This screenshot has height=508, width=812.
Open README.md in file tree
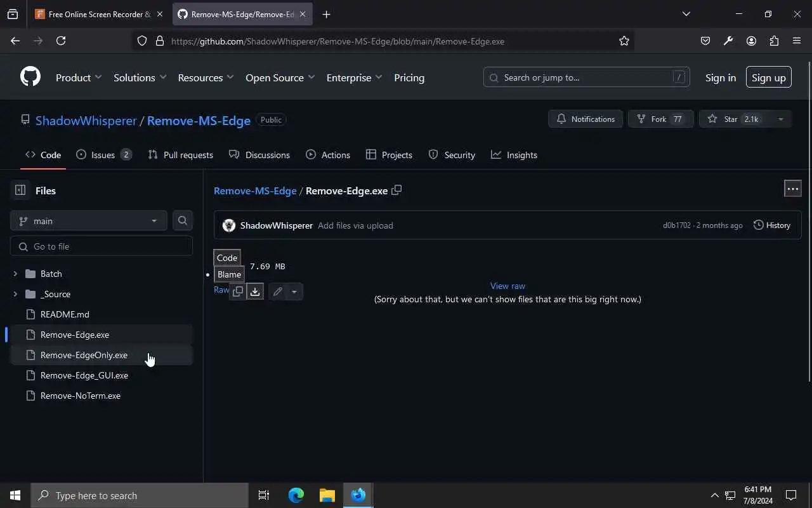coord(101,314)
